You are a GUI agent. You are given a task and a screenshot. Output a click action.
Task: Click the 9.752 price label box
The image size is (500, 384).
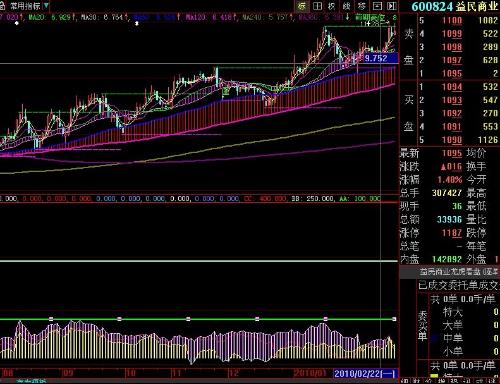pos(381,58)
